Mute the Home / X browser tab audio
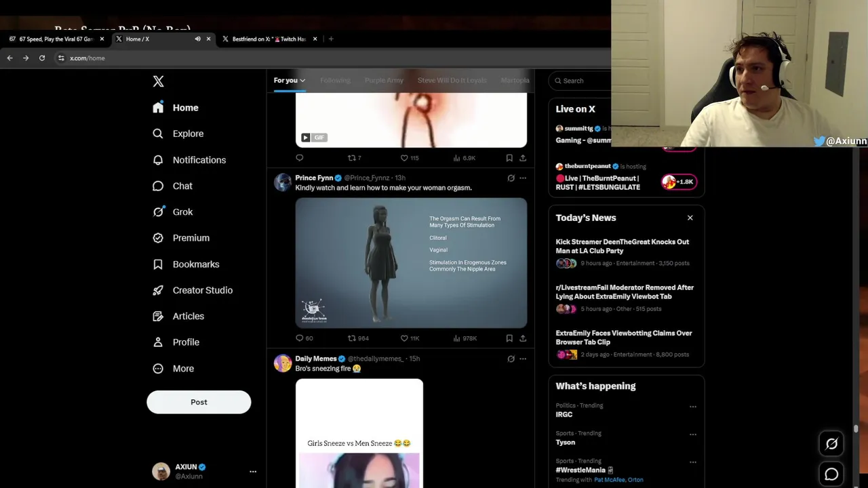The height and width of the screenshot is (488, 868). [197, 39]
